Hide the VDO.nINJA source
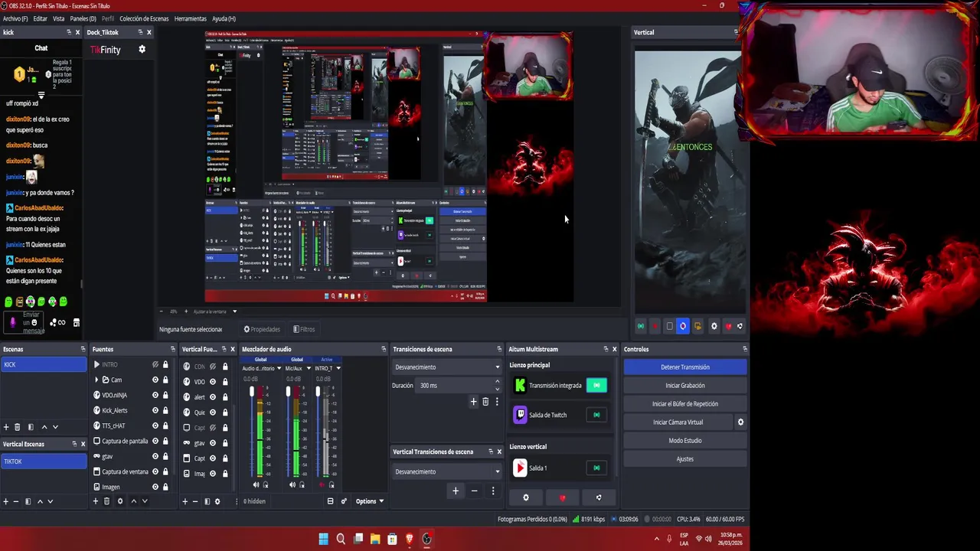 point(155,395)
